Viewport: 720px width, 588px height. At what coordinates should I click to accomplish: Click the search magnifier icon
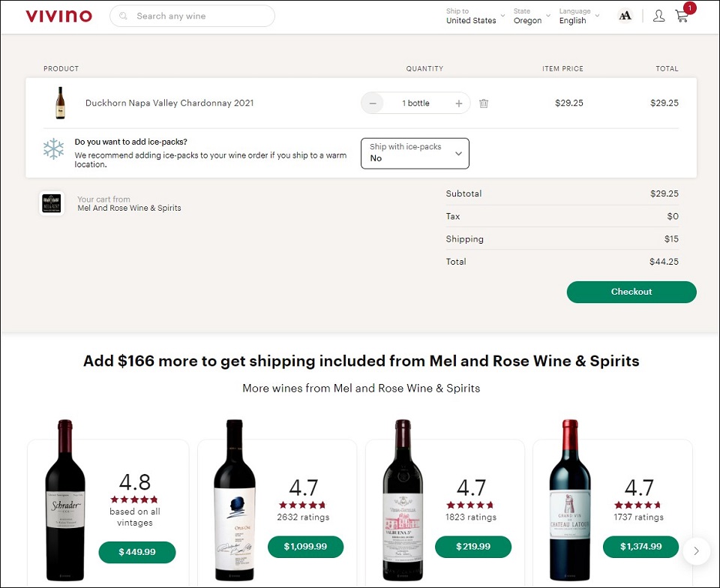(123, 16)
